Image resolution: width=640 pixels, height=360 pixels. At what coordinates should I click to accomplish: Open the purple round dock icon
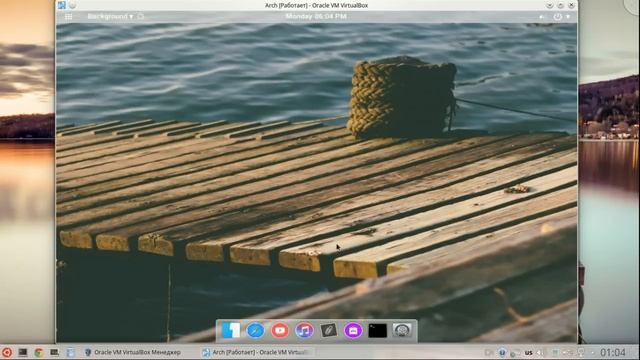coord(353,330)
